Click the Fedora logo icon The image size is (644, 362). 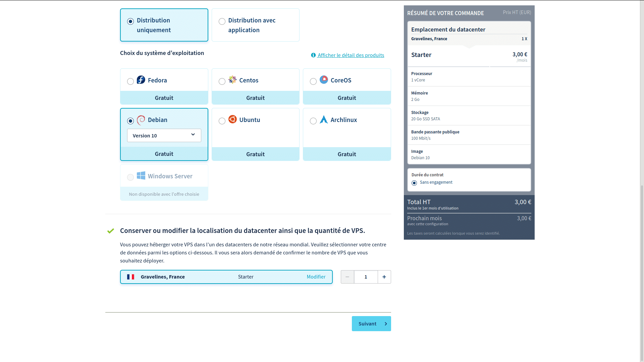tap(141, 80)
